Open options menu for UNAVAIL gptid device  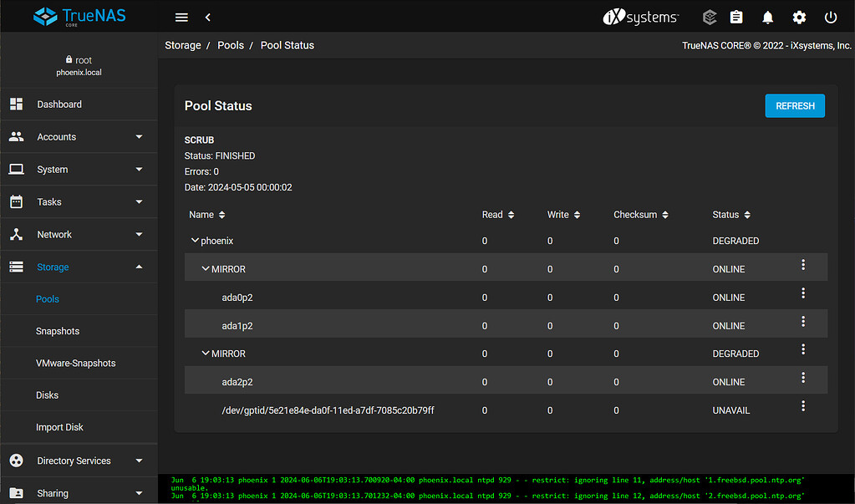coord(803,406)
